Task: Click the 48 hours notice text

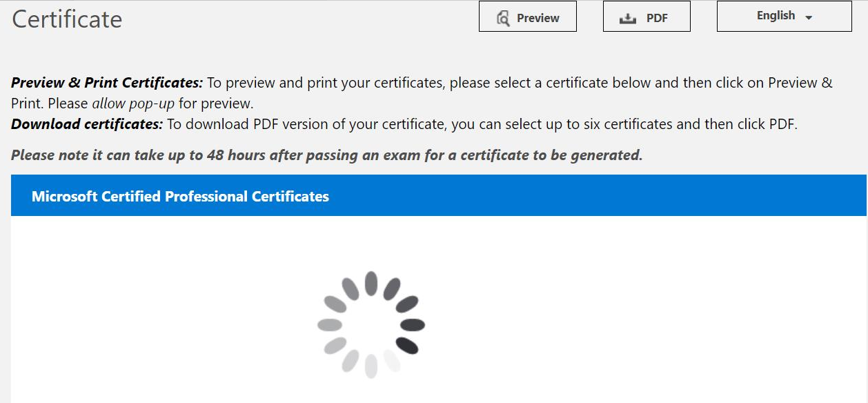Action: pyautogui.click(x=326, y=155)
